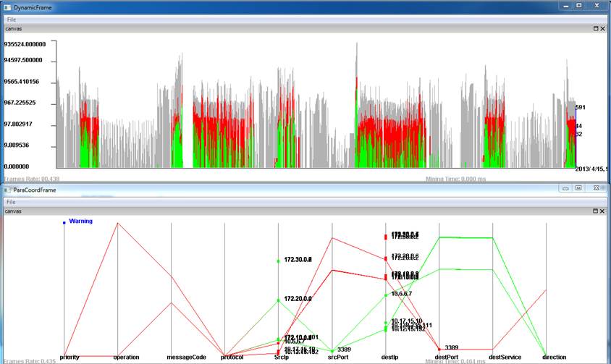Select the destPort axis label

tap(447, 357)
